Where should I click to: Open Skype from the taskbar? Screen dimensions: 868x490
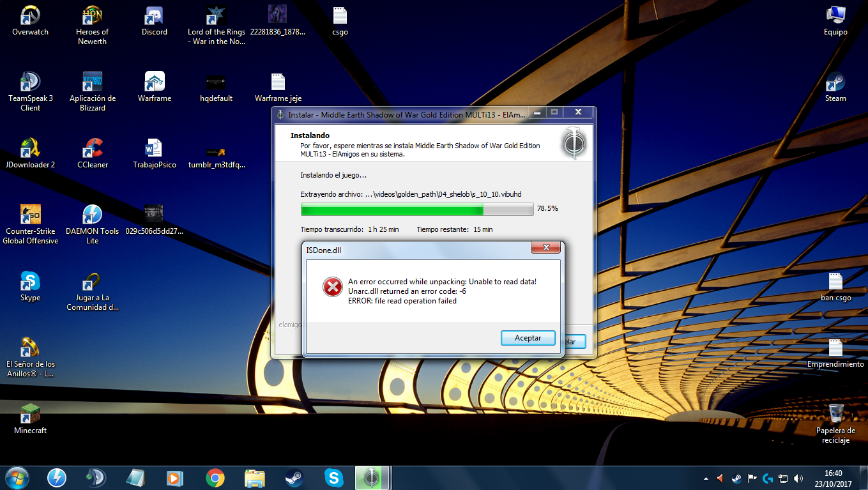333,478
